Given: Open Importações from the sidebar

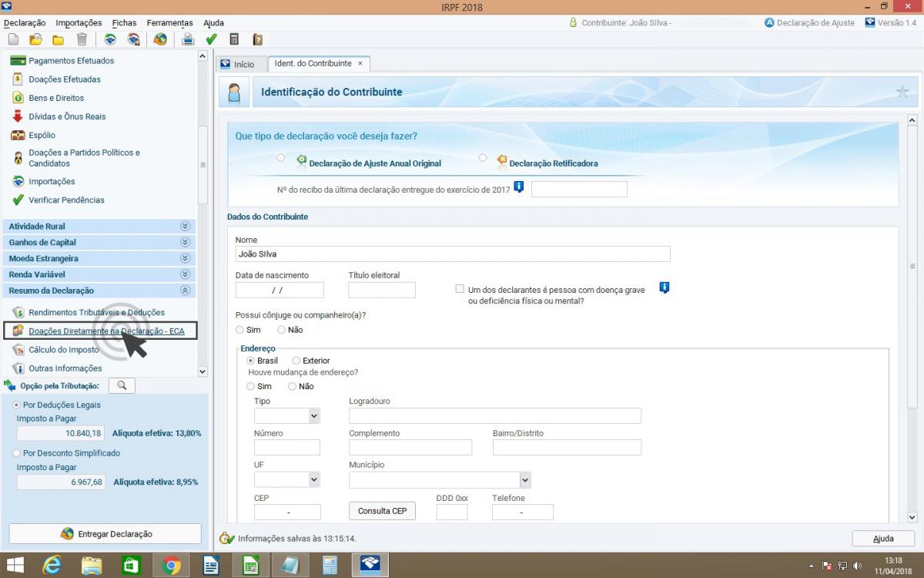Looking at the screenshot, I should (x=52, y=181).
